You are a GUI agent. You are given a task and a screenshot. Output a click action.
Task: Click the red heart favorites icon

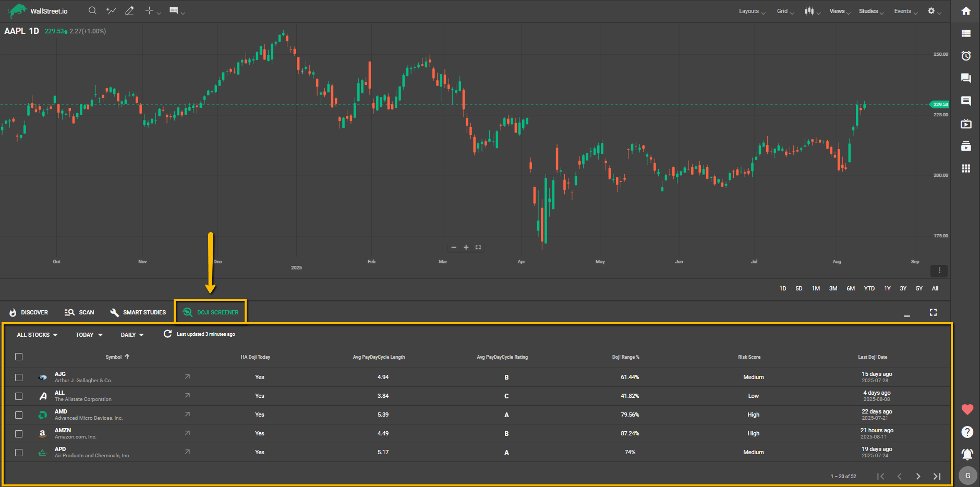coord(967,410)
